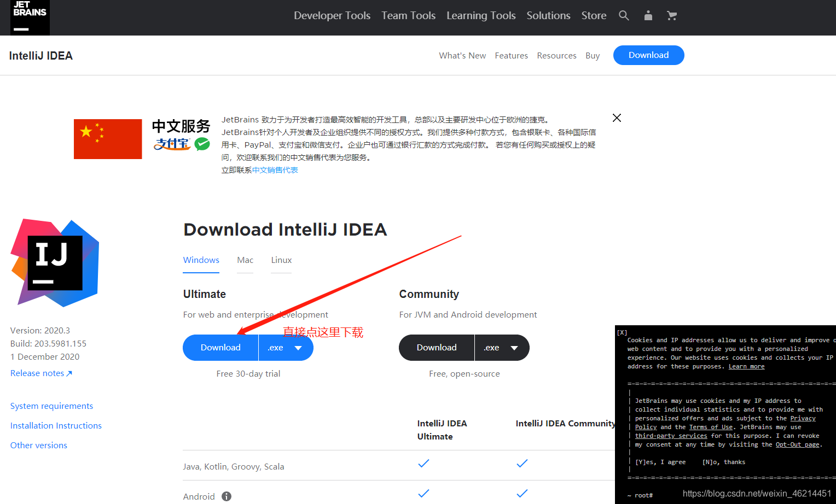Viewport: 836px width, 504px height.
Task: Open Other versions link
Action: (x=39, y=446)
